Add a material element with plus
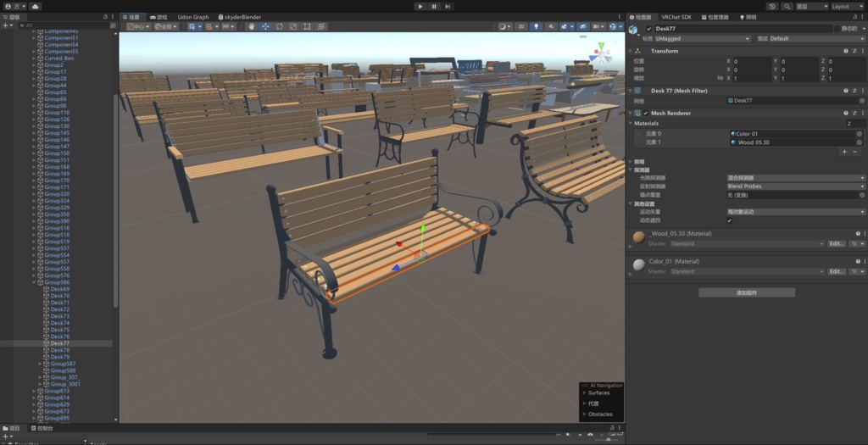This screenshot has height=445, width=868. click(x=844, y=152)
